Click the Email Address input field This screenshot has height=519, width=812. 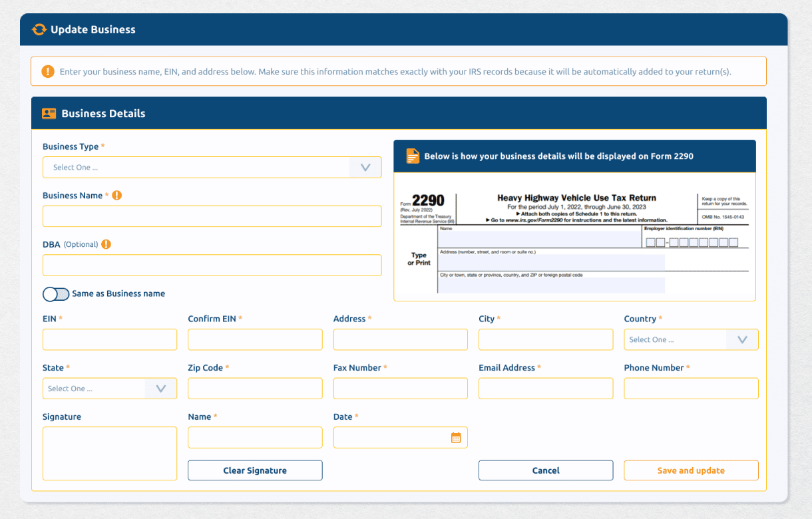pyautogui.click(x=545, y=389)
